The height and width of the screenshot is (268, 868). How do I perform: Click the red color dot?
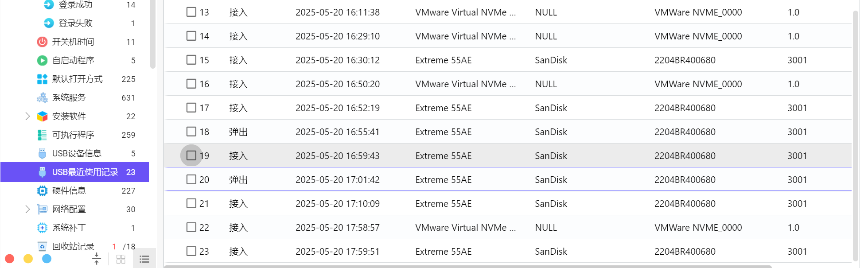tap(9, 259)
